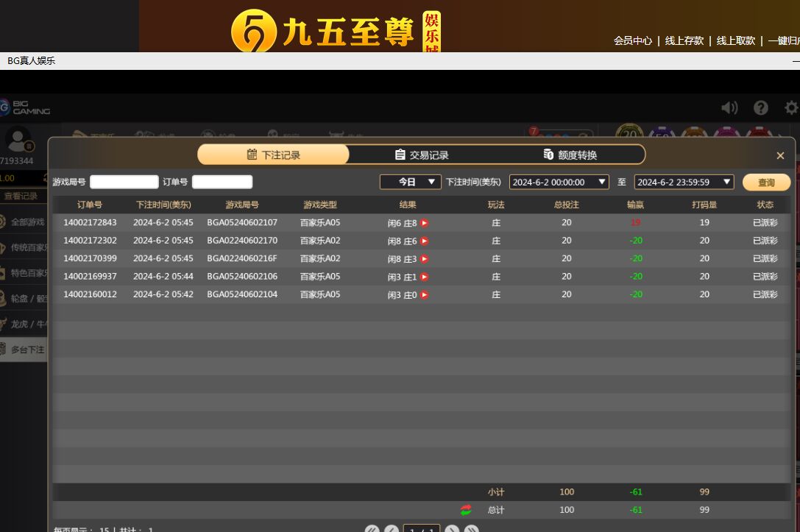Play the replay for order 14002172843
The width and height of the screenshot is (800, 532).
pyautogui.click(x=425, y=223)
